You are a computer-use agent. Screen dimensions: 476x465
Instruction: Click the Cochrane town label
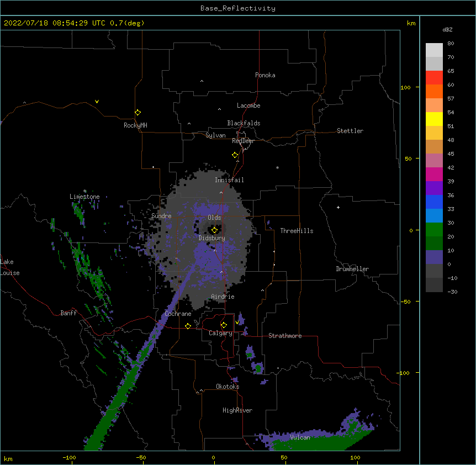point(178,314)
